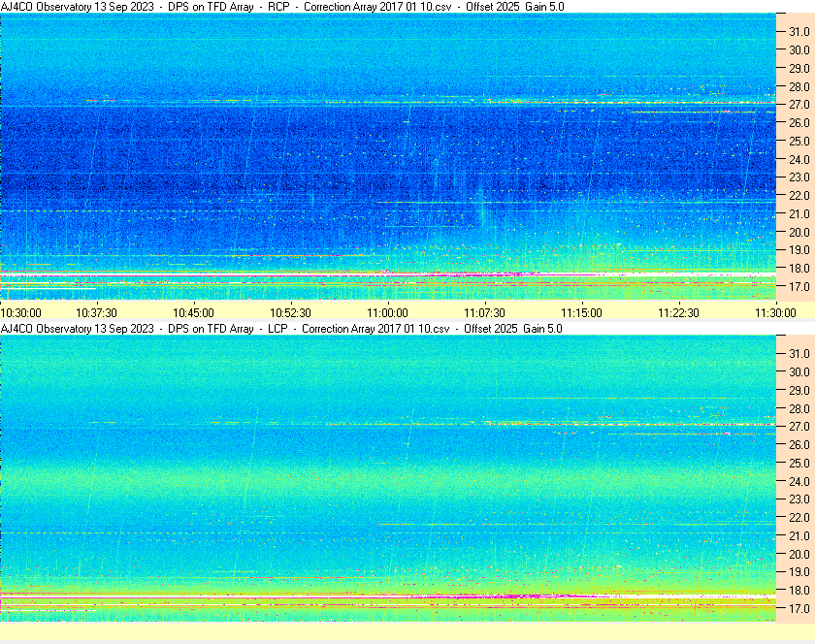The height and width of the screenshot is (644, 815).
Task: Click the 17.0 frequency label in RCP panel
Action: pyautogui.click(x=799, y=287)
